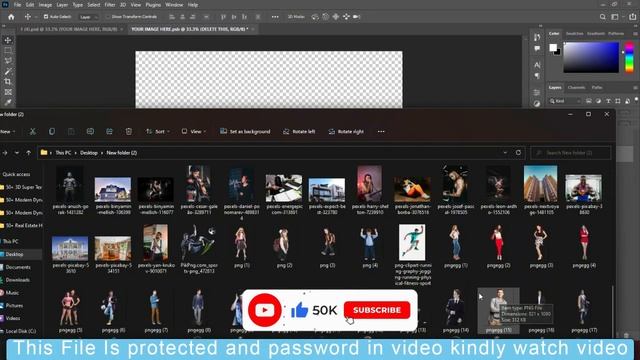Open the Color panel flyout menu
Screen dimensions: 640x360
coord(636,33)
